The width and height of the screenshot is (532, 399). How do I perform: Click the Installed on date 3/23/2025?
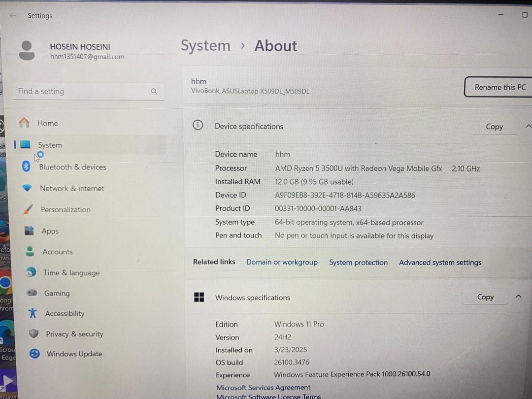[x=291, y=349]
